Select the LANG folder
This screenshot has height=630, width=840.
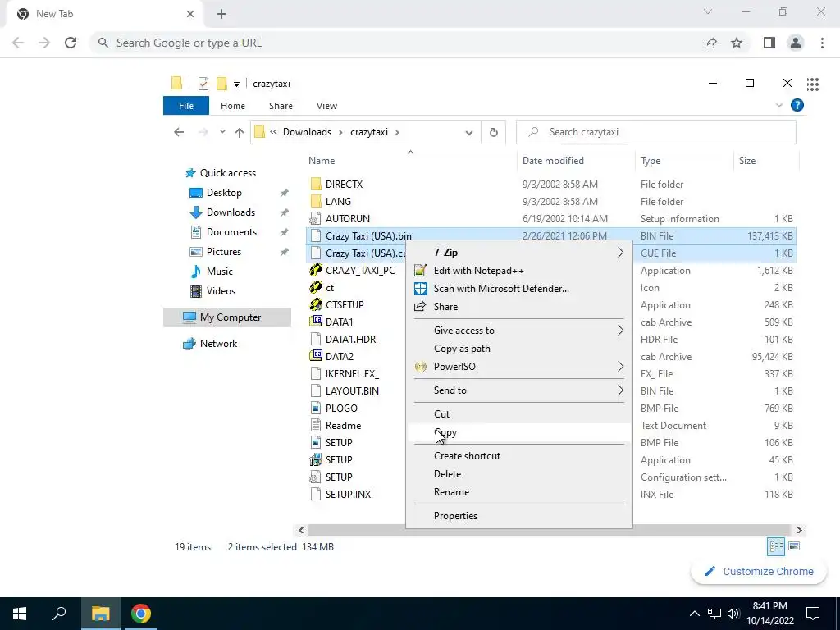(x=338, y=202)
